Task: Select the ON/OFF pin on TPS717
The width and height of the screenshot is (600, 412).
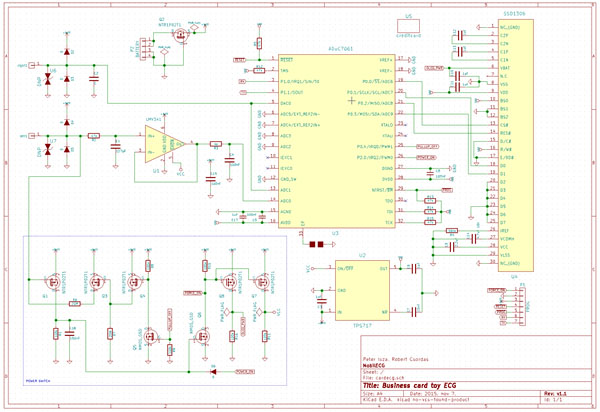Action: coord(346,269)
